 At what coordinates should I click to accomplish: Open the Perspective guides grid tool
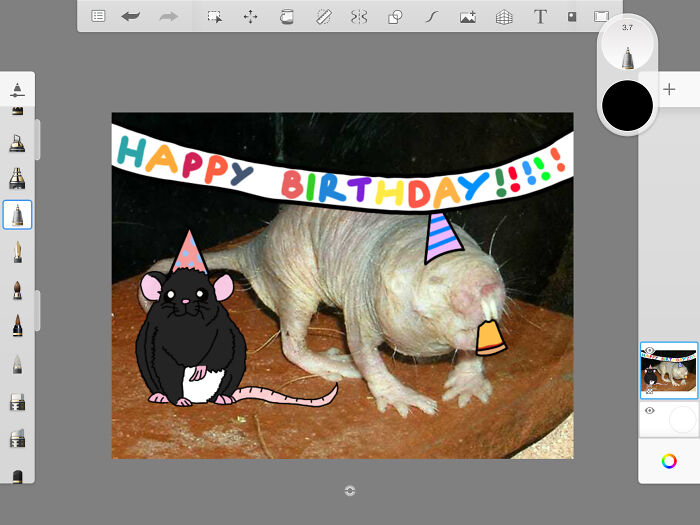click(504, 16)
